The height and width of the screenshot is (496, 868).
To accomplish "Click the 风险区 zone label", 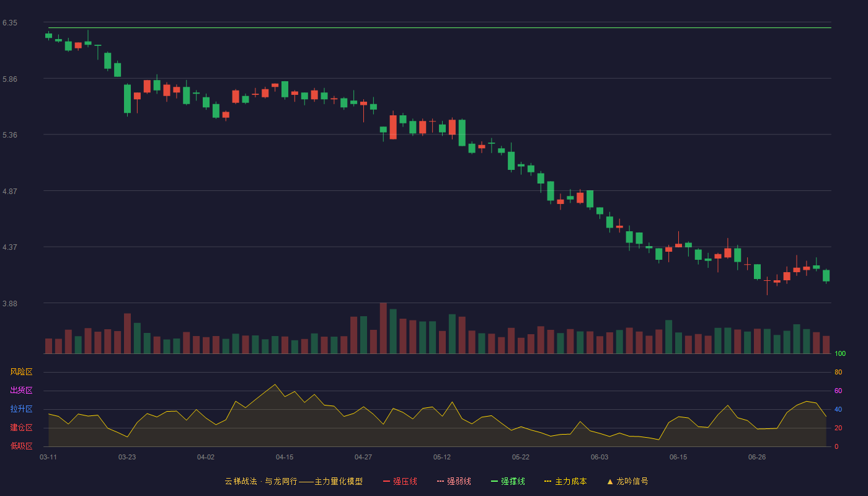I will (21, 372).
